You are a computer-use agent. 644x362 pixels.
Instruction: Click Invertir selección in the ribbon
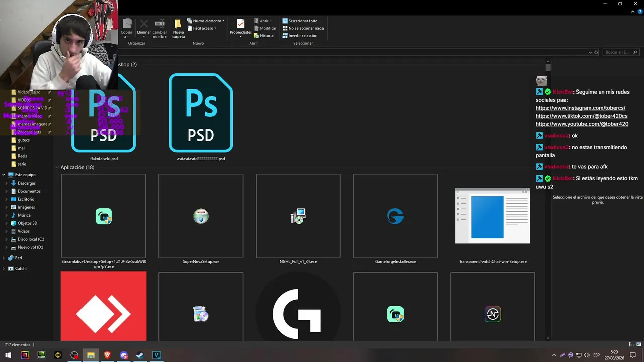(300, 36)
